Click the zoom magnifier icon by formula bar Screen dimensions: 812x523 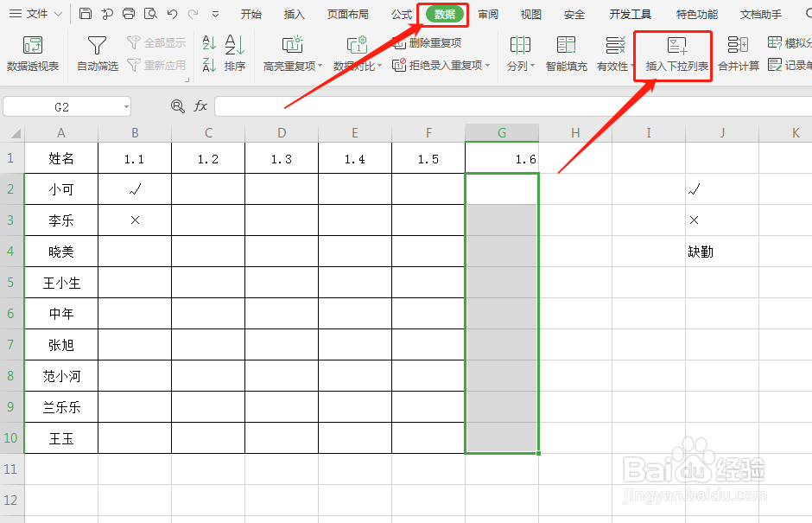click(x=178, y=106)
